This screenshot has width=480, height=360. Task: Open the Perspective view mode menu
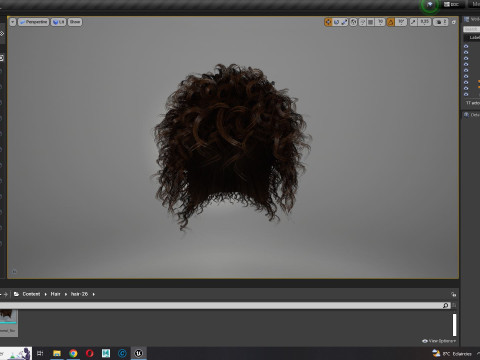[33, 22]
